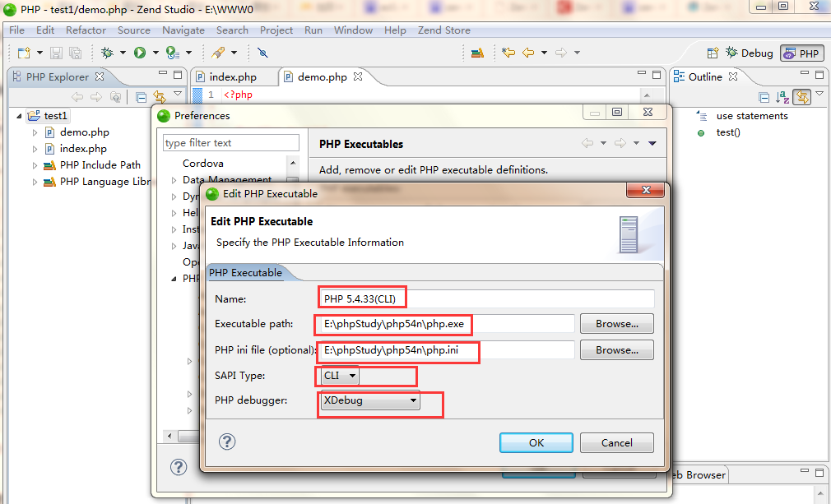Click the New file toolbar icon
Screen dimensions: 831x504
click(24, 53)
